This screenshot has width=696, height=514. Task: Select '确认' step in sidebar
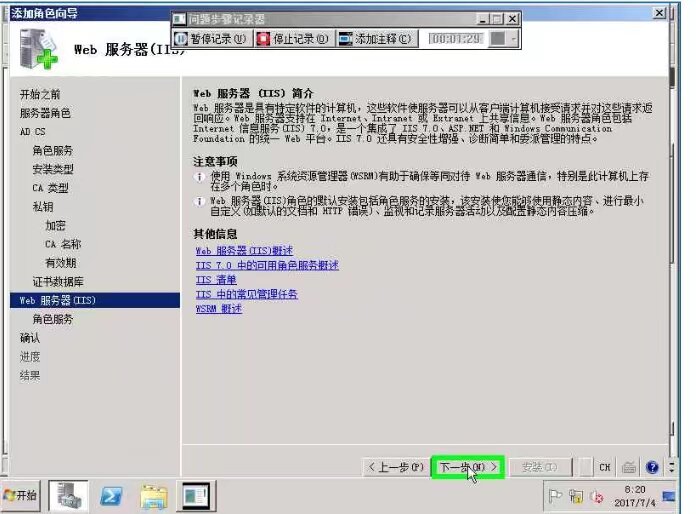click(30, 338)
